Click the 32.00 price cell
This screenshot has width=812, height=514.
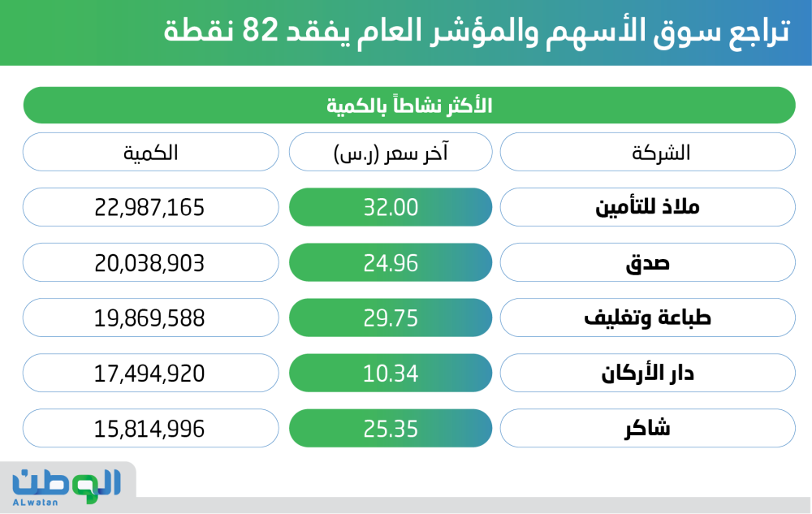(x=391, y=207)
